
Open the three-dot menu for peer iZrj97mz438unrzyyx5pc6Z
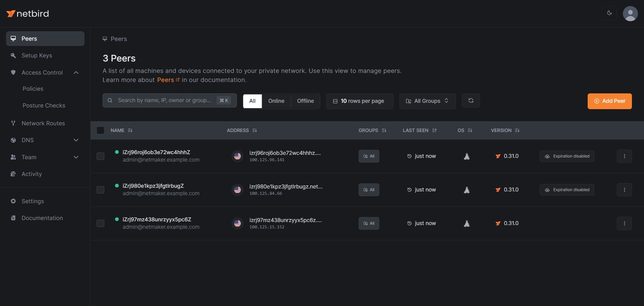[624, 223]
